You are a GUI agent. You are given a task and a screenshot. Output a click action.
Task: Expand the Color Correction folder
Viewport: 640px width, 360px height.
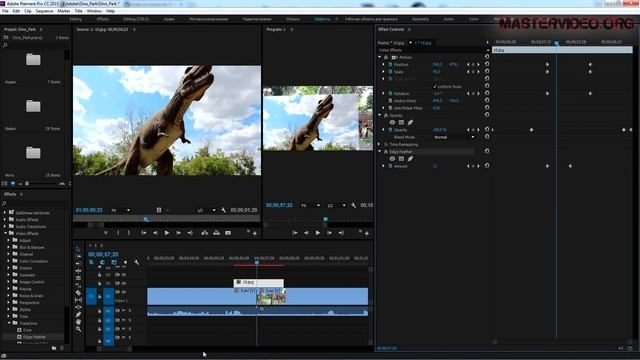tap(9, 261)
